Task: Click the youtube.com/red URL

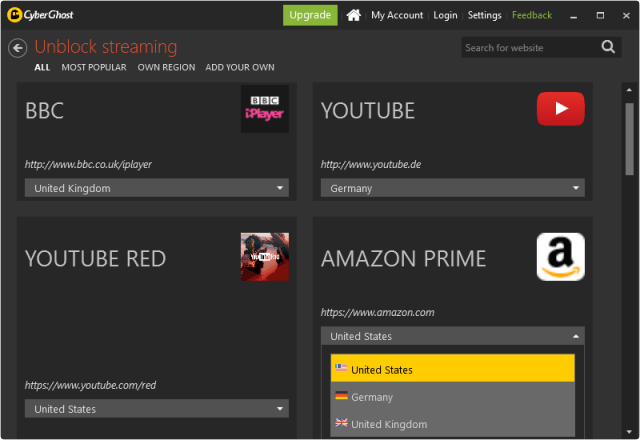Action: 90,385
